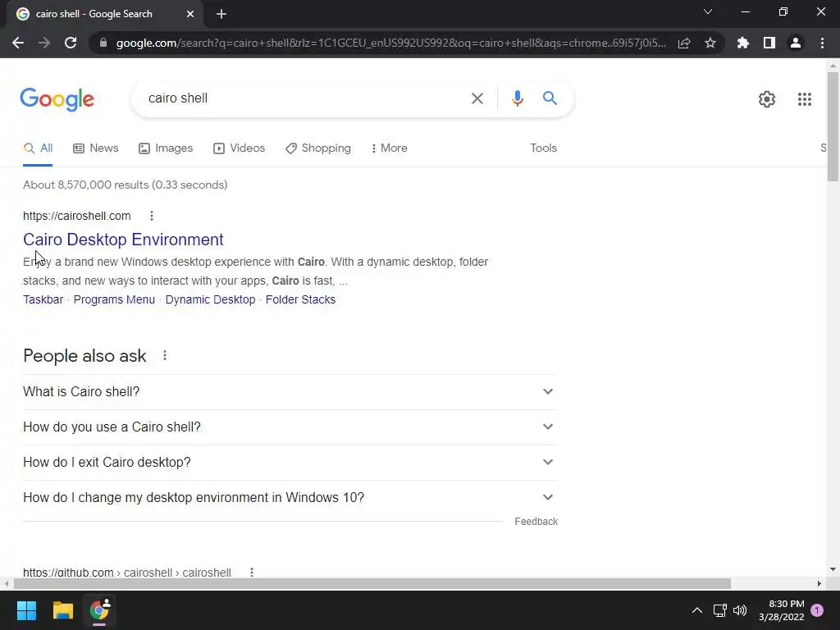Expand 'How do you use a Cairo shell?'

[x=290, y=427]
